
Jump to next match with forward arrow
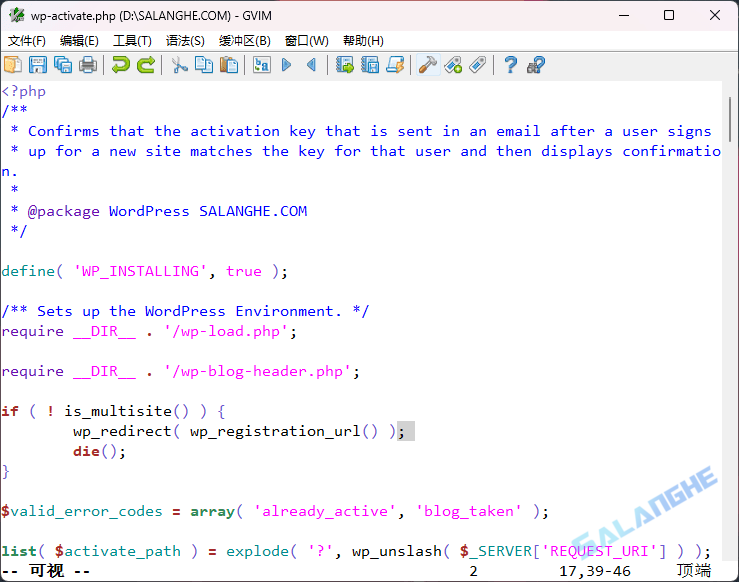click(287, 65)
